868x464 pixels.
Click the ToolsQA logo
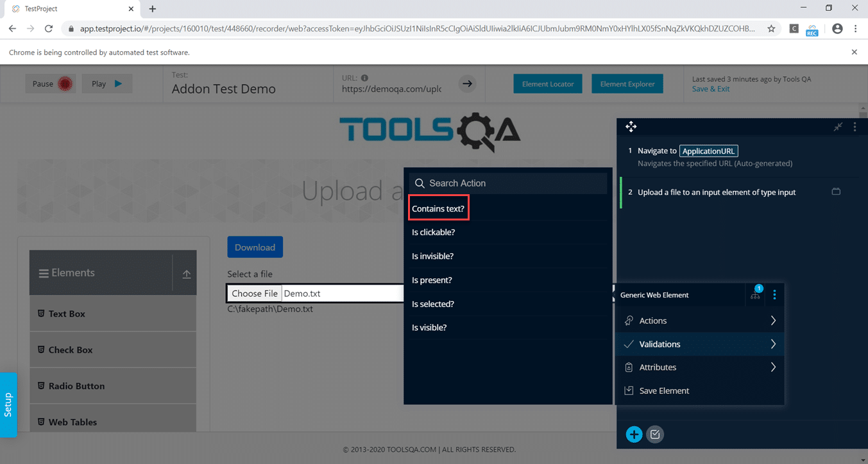[x=430, y=131]
